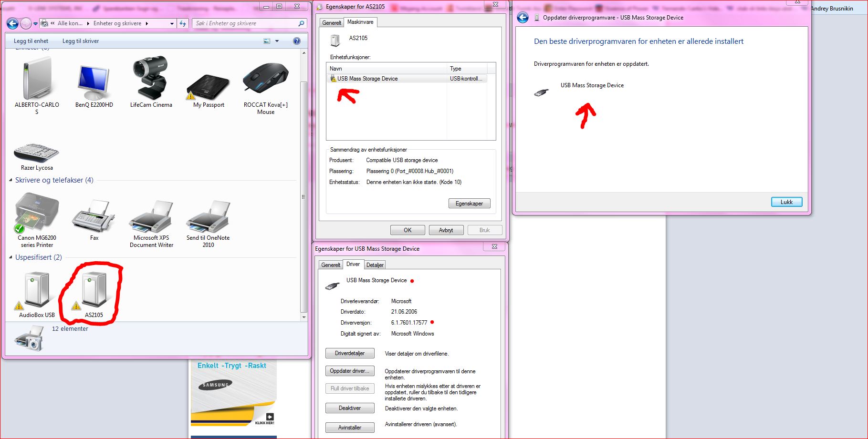Switch to Generelt tab in AS2105 properties
Screen dimensions: 868x439
click(x=332, y=23)
